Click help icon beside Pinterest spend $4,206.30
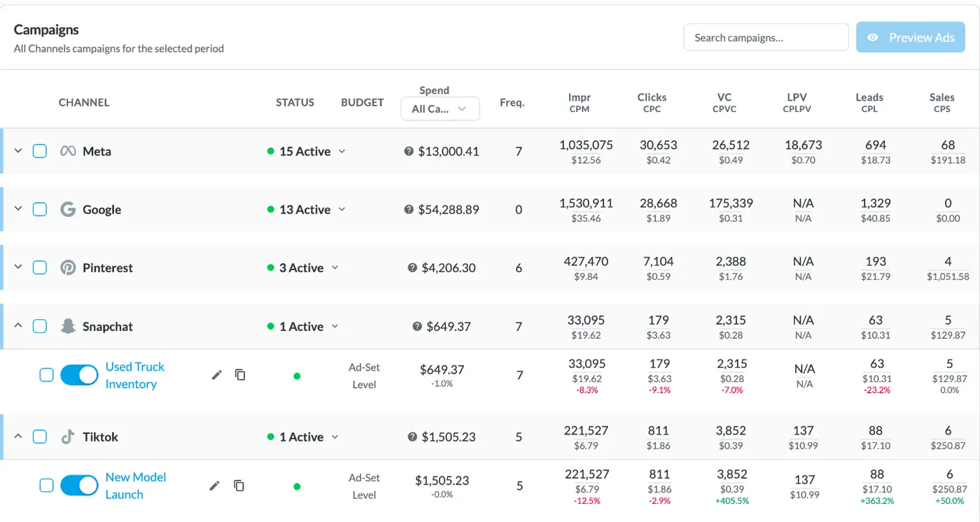Viewport: 980px width, 522px height. [x=412, y=267]
